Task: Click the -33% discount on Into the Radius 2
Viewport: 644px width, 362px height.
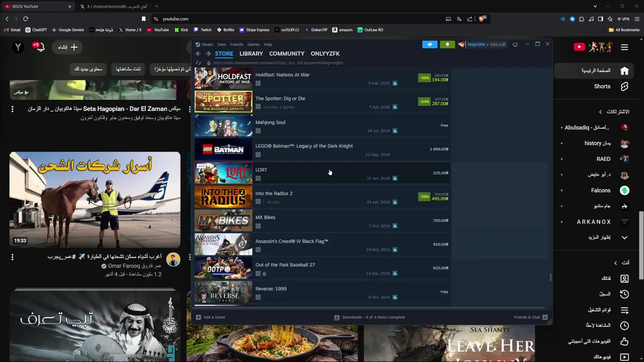Action: pyautogui.click(x=424, y=197)
